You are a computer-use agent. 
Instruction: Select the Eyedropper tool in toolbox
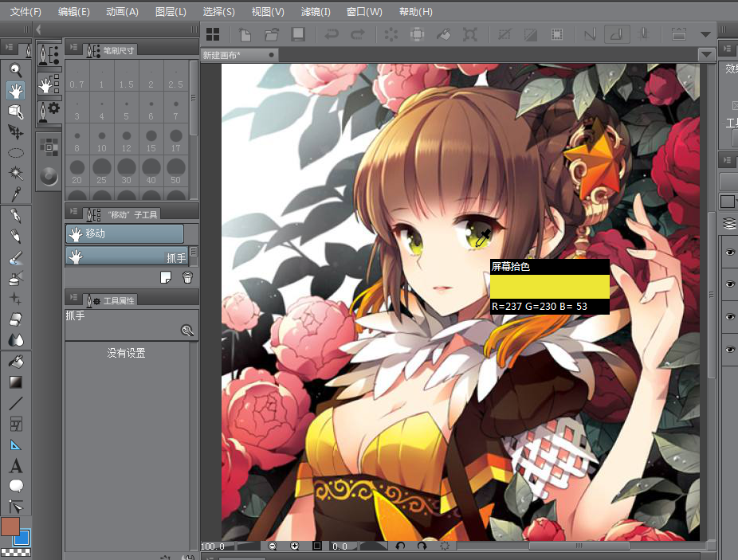pyautogui.click(x=15, y=194)
